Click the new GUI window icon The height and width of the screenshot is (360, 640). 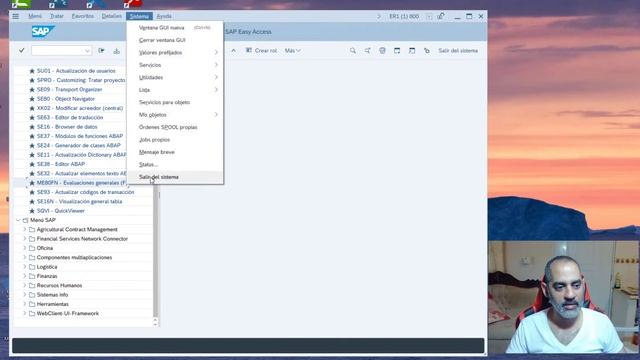[397, 51]
